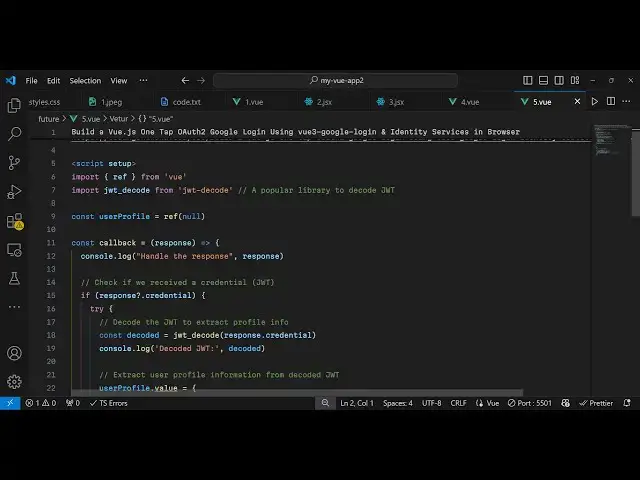This screenshot has width=640, height=480.
Task: Toggle the bottom panel layout icon
Action: tap(543, 80)
